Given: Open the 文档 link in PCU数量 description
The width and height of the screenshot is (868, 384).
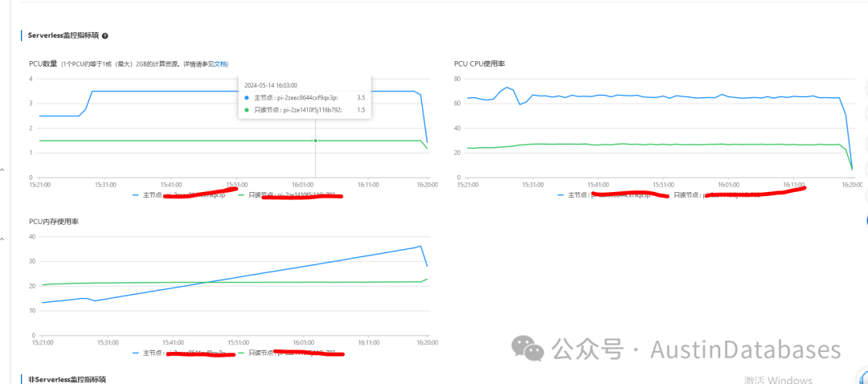Looking at the screenshot, I should pyautogui.click(x=221, y=64).
